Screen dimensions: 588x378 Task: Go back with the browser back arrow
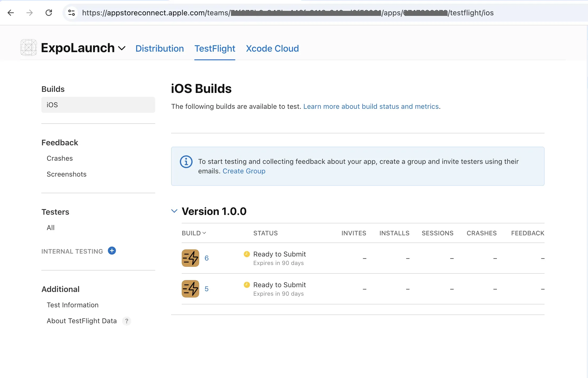[x=11, y=12]
